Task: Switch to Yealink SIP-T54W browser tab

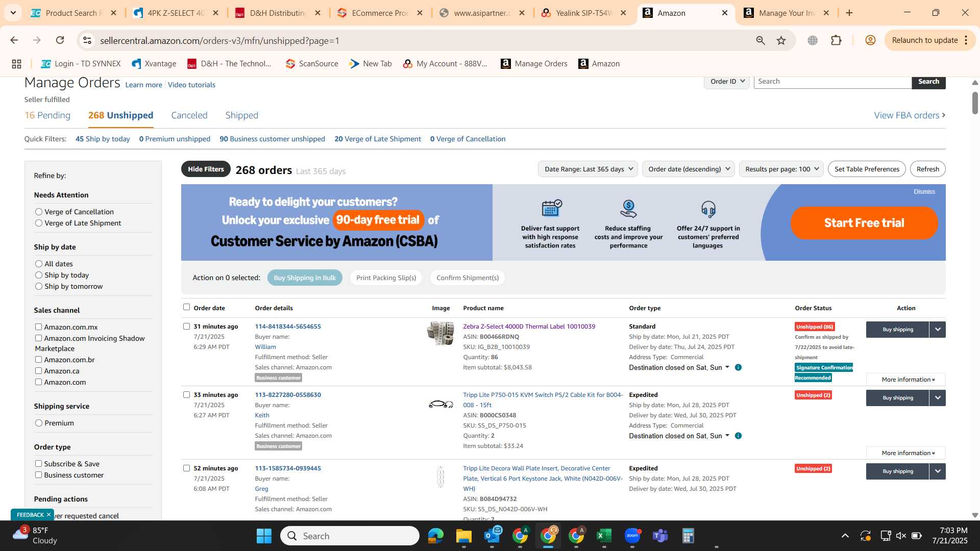Action: click(584, 13)
